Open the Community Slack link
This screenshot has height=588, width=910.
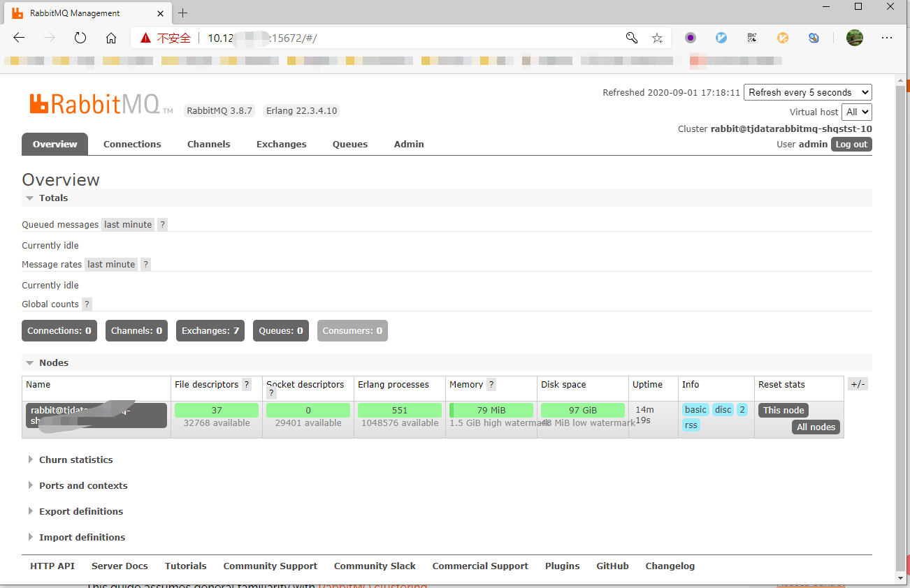375,566
